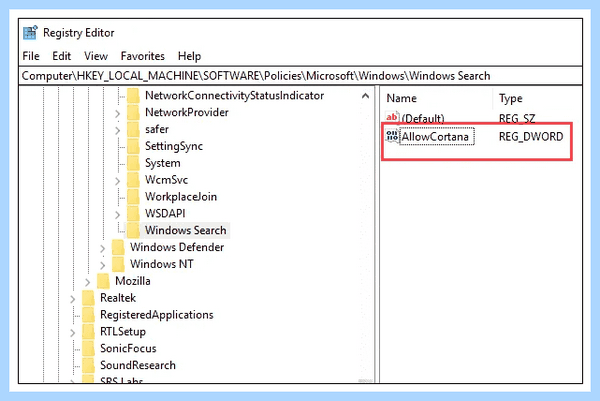Select the NetworkConnectivityStatusIndicator folder icon
Screen dimensions: 600x401
pyautogui.click(x=133, y=96)
